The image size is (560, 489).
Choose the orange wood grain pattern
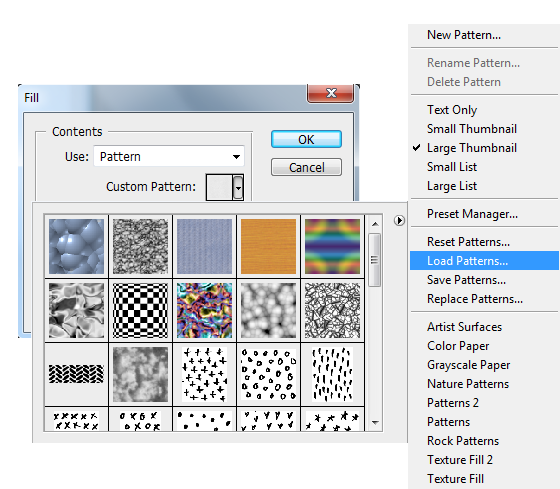click(x=269, y=246)
